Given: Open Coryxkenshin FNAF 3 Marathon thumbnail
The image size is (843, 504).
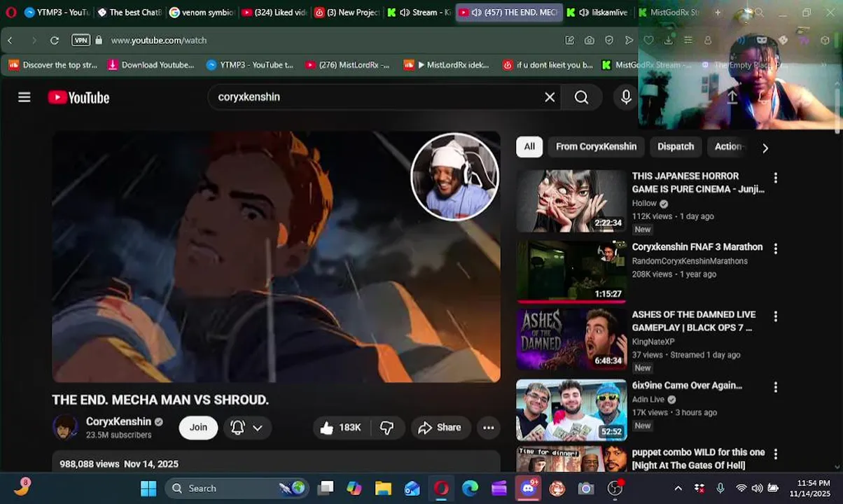Looking at the screenshot, I should point(571,272).
